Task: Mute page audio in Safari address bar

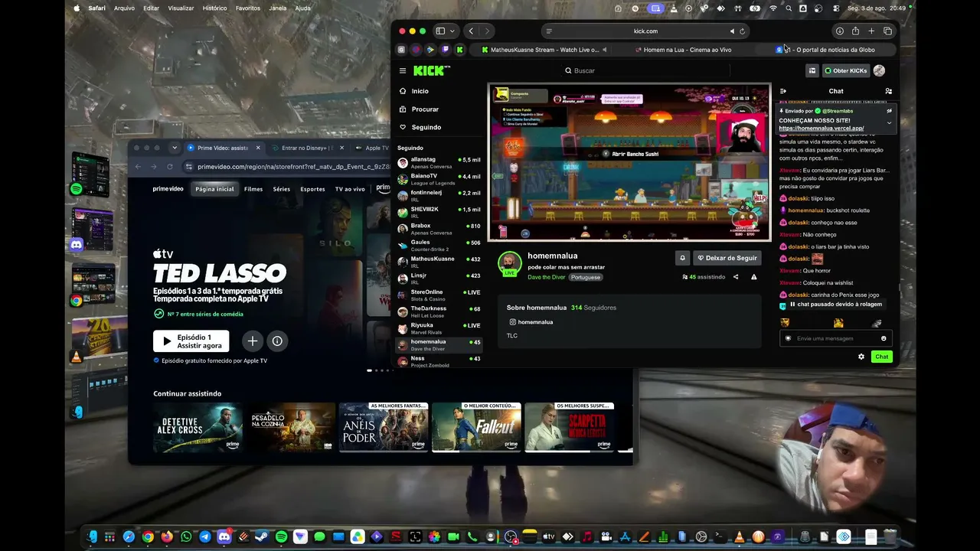Action: (732, 31)
